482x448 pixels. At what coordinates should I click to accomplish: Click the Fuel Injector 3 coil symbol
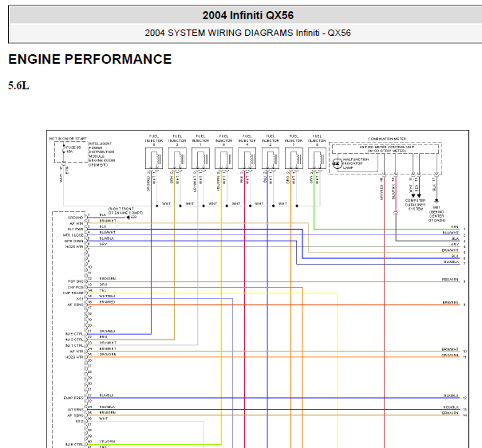(177, 158)
